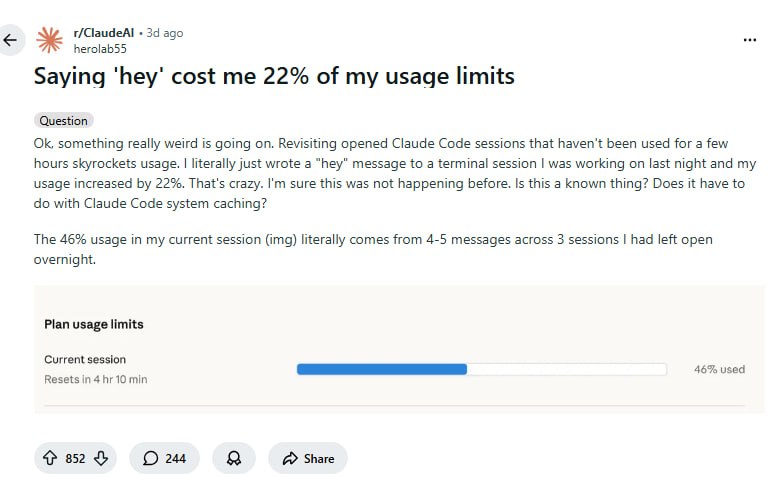Share this post
The height and width of the screenshot is (477, 779).
click(308, 458)
